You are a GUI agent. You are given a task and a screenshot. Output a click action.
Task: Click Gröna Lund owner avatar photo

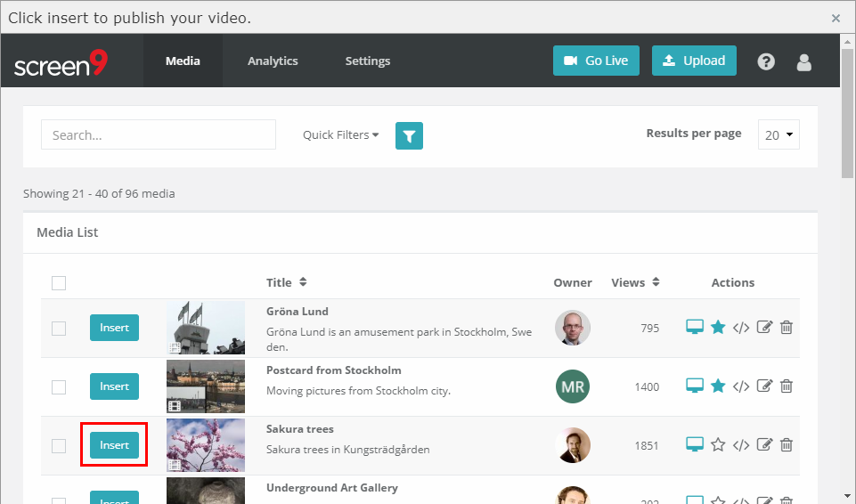[573, 328]
